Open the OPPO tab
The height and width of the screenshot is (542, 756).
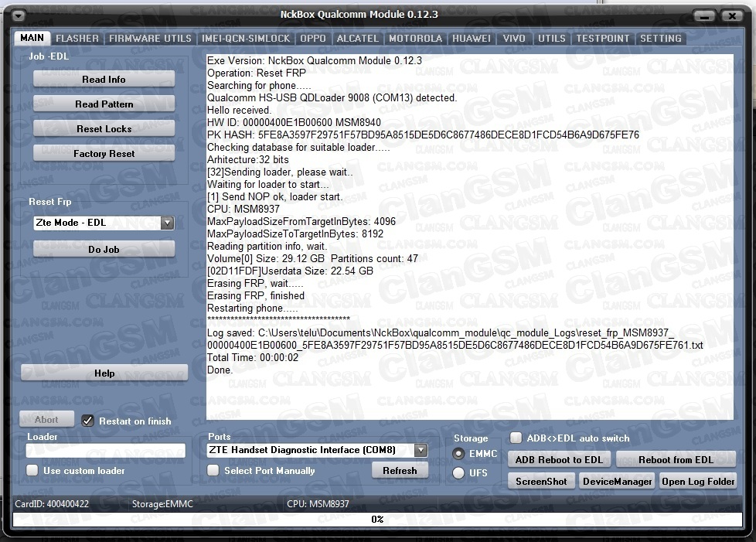coord(313,38)
